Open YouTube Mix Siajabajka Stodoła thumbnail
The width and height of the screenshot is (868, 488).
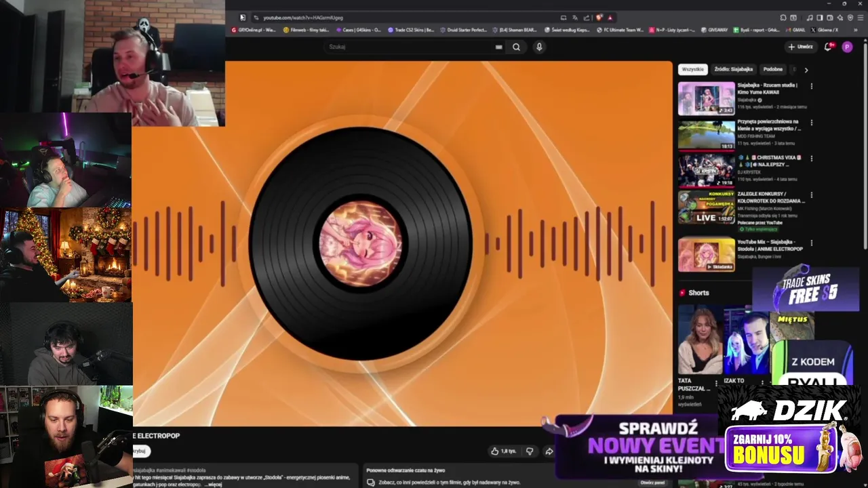[707, 254]
